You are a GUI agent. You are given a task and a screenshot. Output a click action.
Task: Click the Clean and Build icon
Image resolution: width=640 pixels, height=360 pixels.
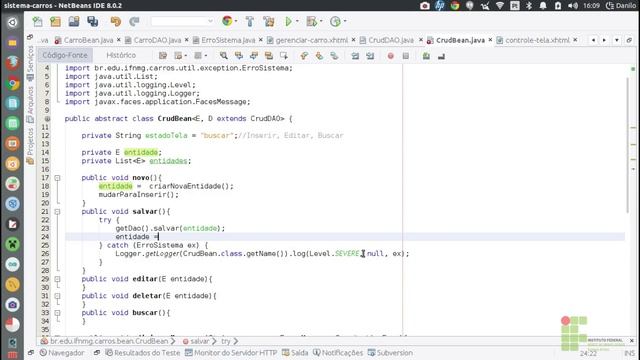click(x=269, y=21)
